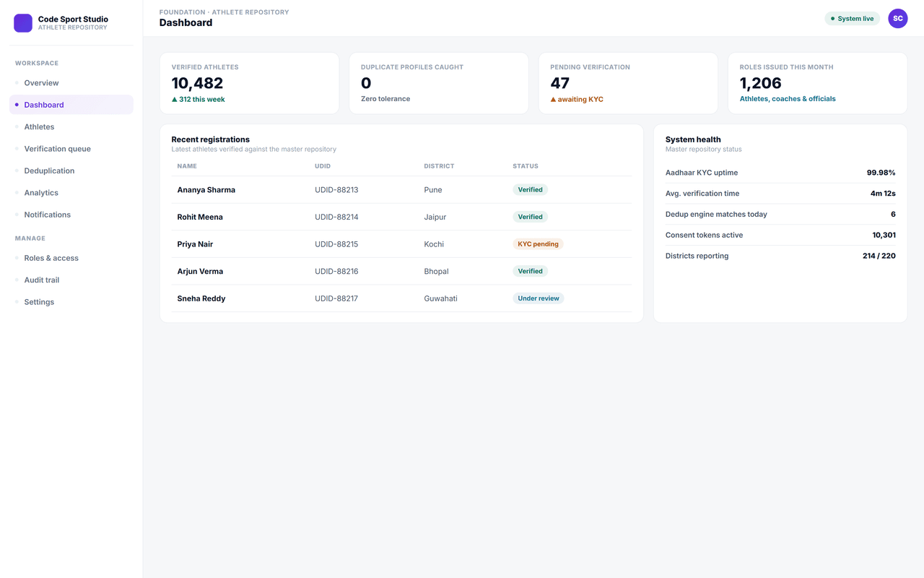This screenshot has width=924, height=578.
Task: Select Dashboard in the sidebar
Action: (71, 105)
